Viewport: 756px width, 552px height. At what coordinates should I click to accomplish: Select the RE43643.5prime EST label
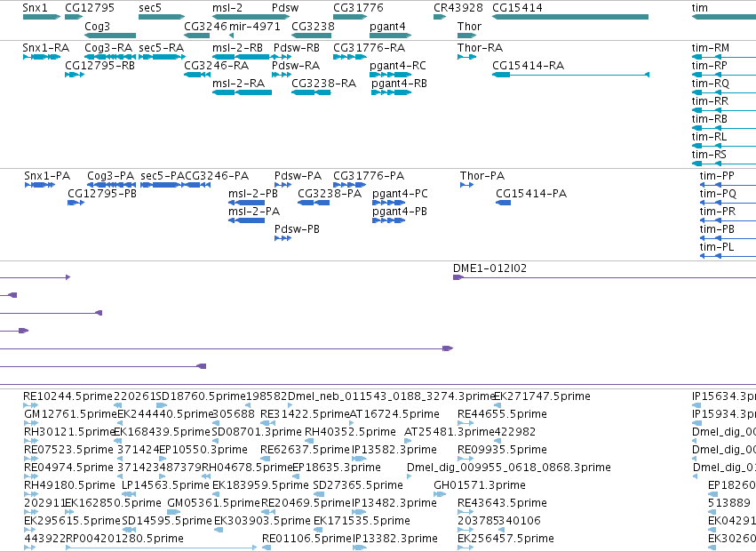503,503
